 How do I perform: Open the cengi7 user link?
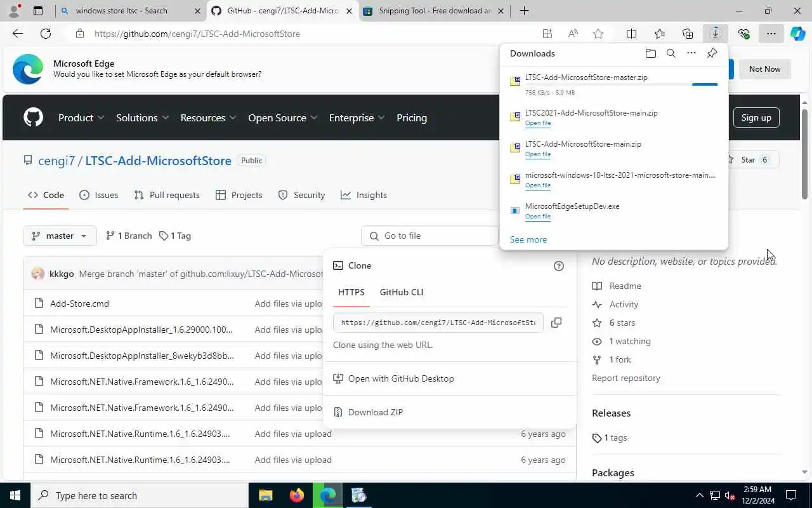(x=56, y=161)
